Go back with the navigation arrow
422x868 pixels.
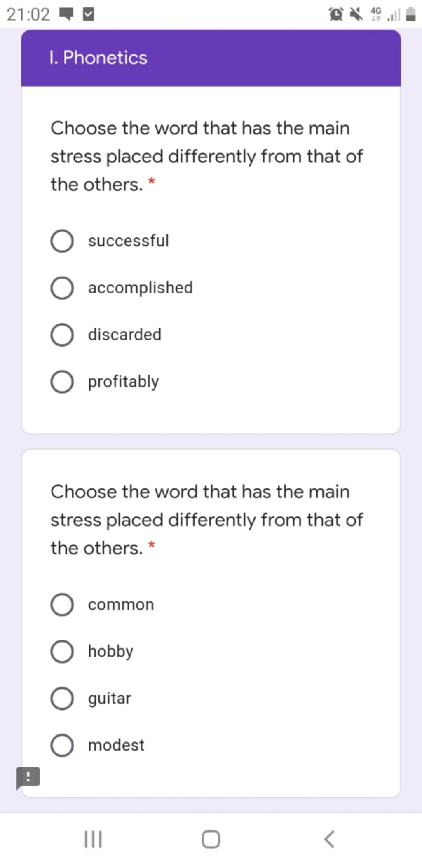tap(329, 839)
